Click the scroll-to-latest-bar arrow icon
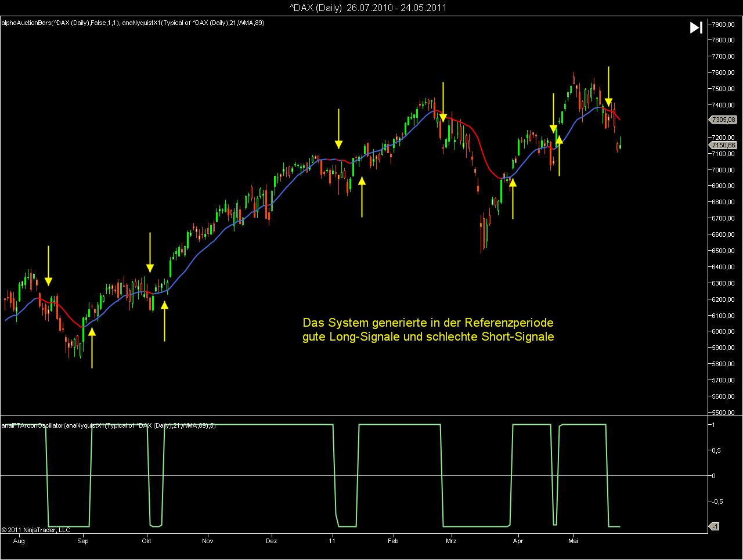 [696, 27]
